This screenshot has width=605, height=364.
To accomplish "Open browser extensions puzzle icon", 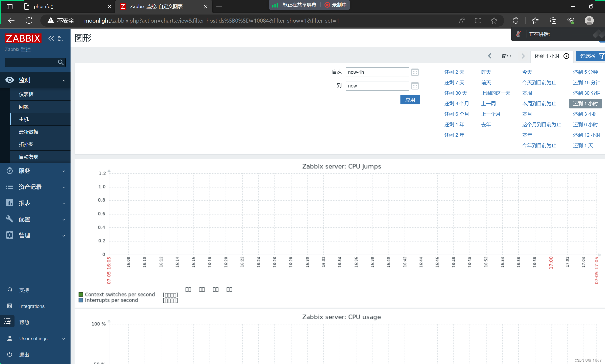I will click(516, 21).
